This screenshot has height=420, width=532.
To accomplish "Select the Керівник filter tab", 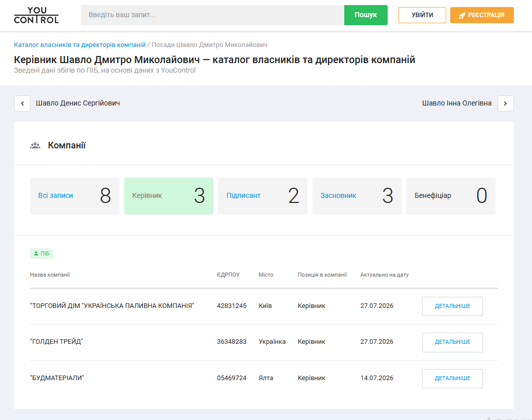I will [169, 196].
